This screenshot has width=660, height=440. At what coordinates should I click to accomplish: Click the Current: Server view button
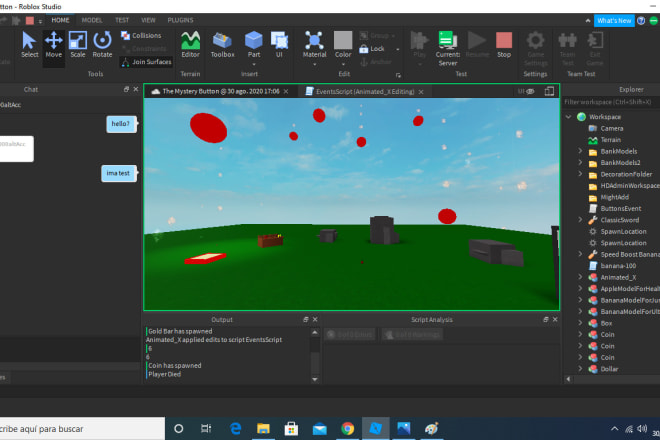(x=447, y=48)
